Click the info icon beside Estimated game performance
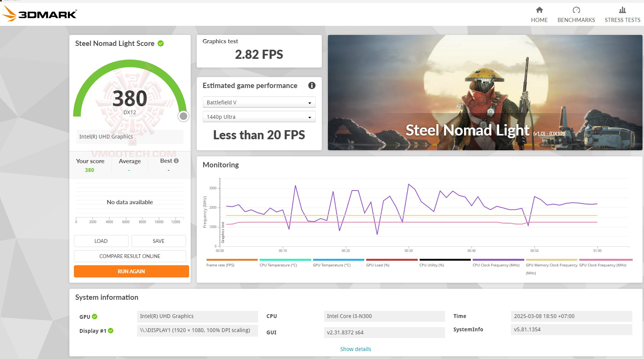 pos(312,85)
